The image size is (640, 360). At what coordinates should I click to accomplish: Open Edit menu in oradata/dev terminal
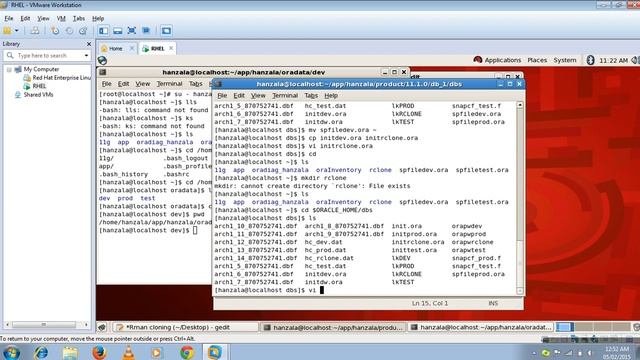(123, 84)
